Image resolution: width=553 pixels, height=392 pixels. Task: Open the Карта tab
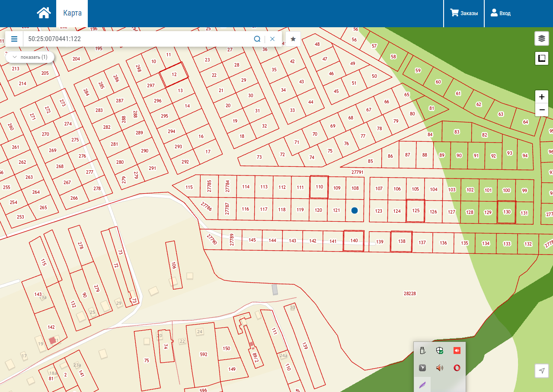pyautogui.click(x=72, y=13)
